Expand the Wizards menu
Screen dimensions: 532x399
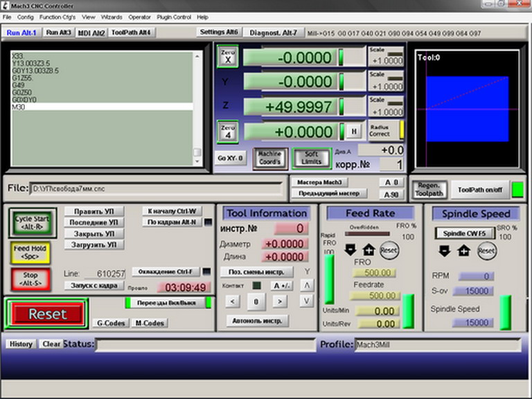tap(111, 16)
